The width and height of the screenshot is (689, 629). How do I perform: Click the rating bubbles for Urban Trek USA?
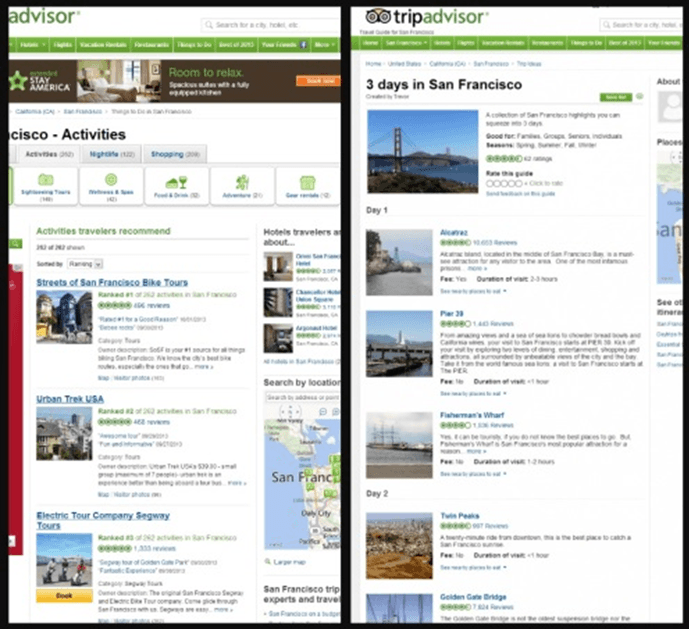point(114,422)
